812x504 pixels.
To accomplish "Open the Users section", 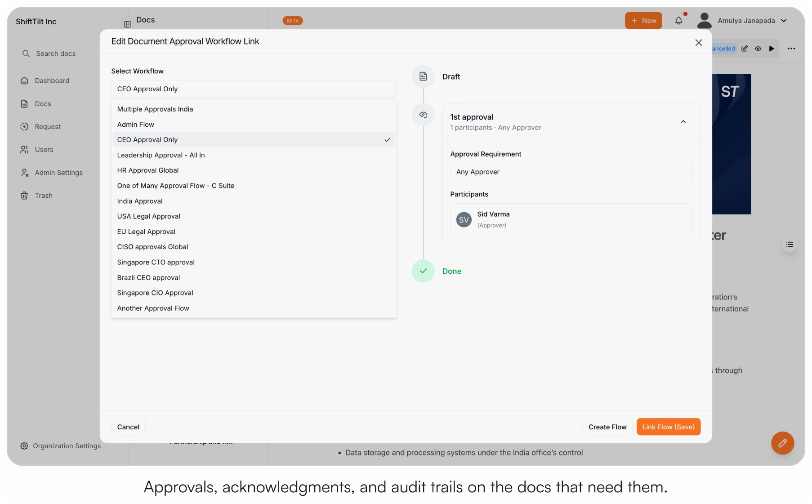I will point(37,150).
